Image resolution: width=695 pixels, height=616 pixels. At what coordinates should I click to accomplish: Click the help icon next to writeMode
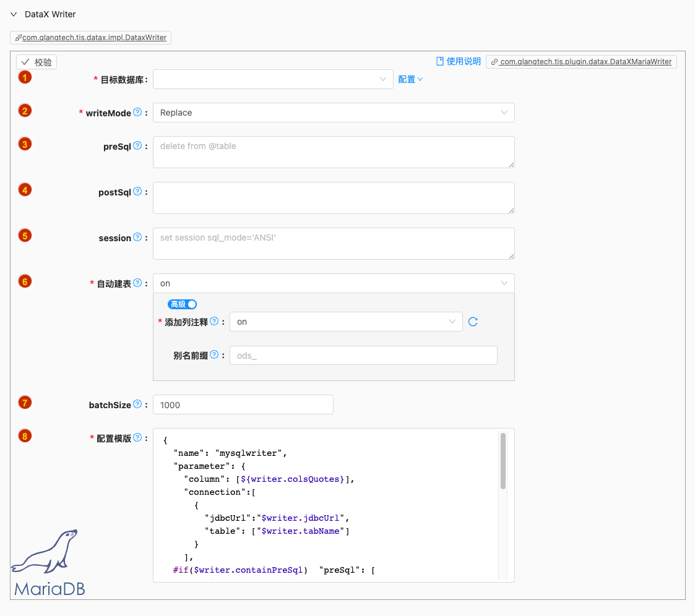[137, 113]
